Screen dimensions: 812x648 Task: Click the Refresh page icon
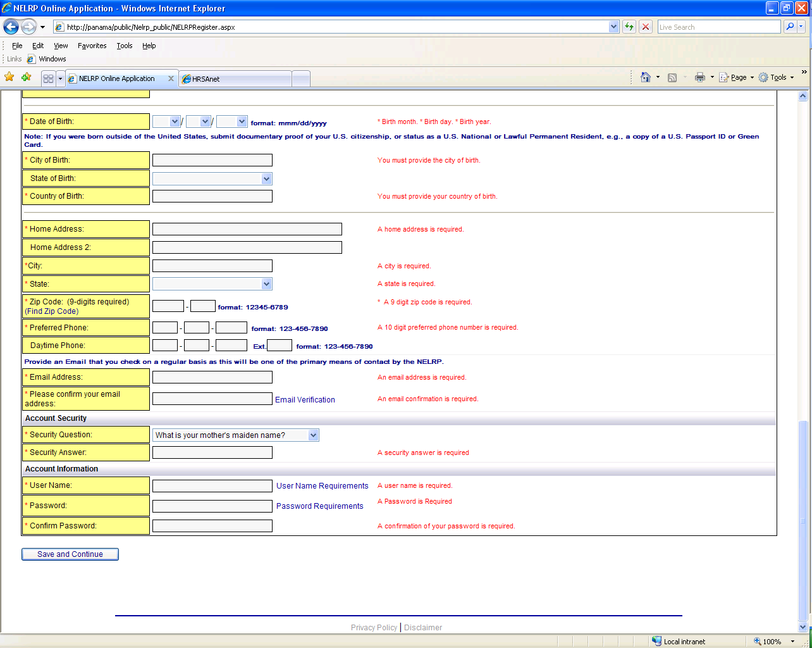coord(629,27)
